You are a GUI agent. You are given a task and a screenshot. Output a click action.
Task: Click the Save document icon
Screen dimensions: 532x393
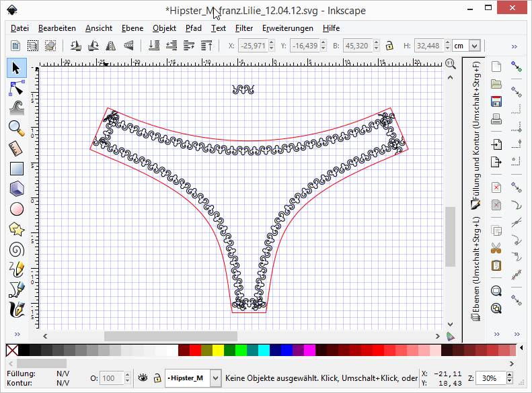pyautogui.click(x=496, y=102)
